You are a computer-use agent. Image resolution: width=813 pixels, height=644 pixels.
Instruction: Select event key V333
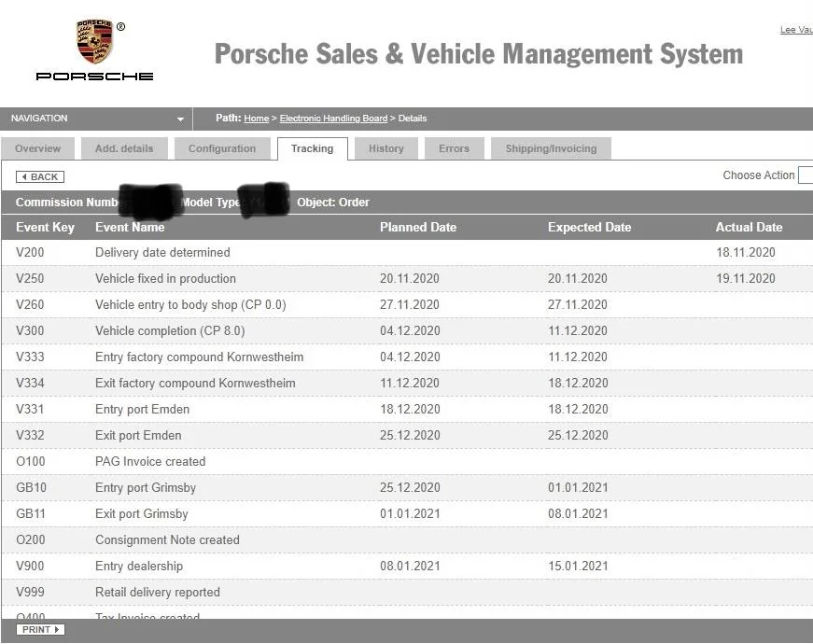point(30,357)
